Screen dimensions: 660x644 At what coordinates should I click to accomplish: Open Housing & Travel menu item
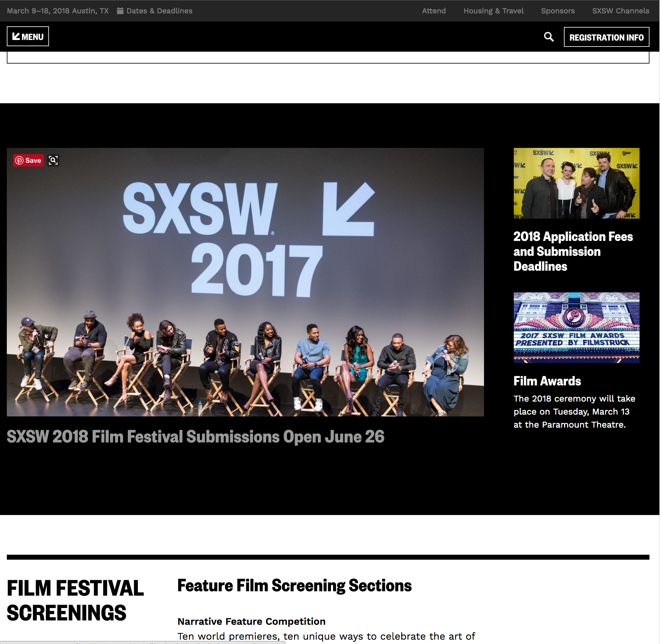click(x=493, y=11)
